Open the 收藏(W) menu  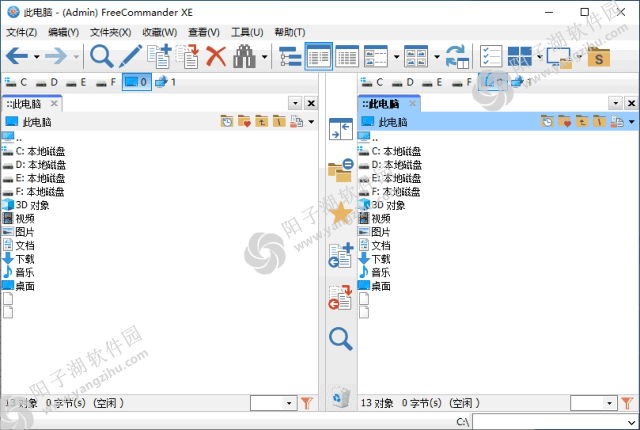tap(160, 32)
